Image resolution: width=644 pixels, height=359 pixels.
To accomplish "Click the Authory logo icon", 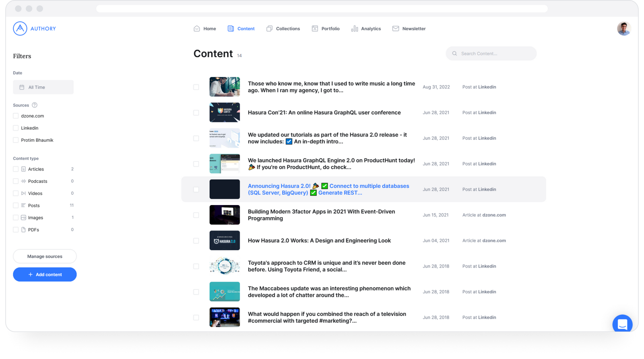I will click(20, 29).
